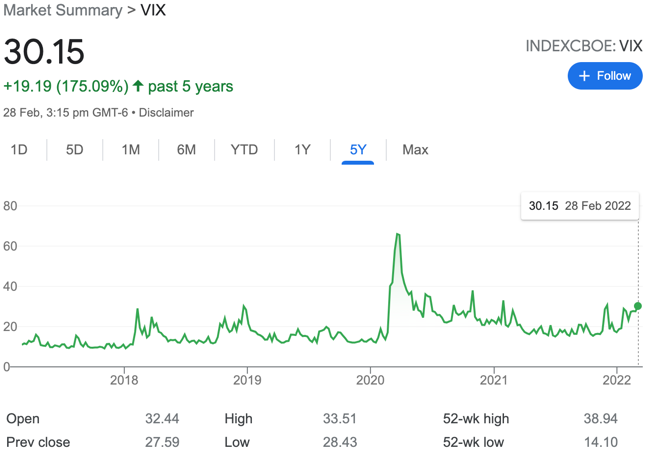Image resolution: width=645 pixels, height=453 pixels.
Task: Click the green endpoint dot on the chart
Action: [638, 306]
